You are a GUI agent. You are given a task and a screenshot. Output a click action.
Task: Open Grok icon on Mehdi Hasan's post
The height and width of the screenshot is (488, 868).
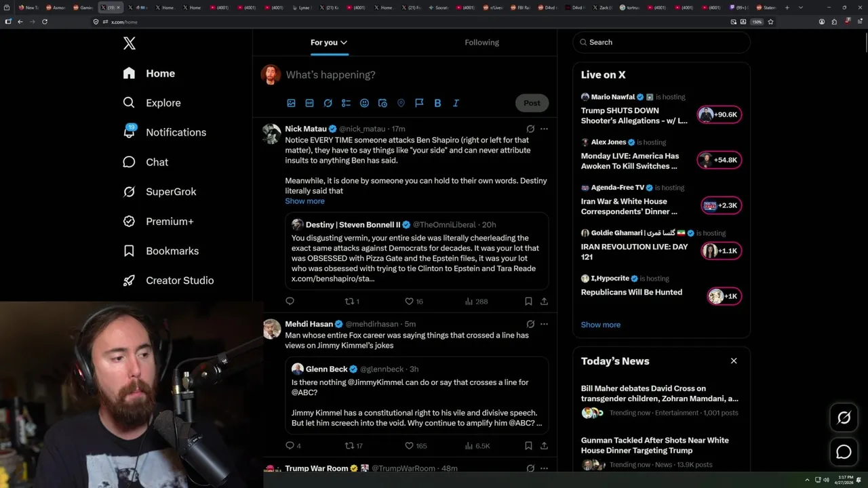[x=530, y=324]
